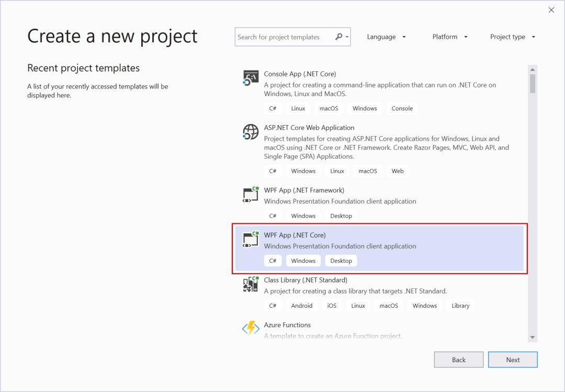Open the Project type filter dropdown
The height and width of the screenshot is (392, 565).
pyautogui.click(x=512, y=37)
